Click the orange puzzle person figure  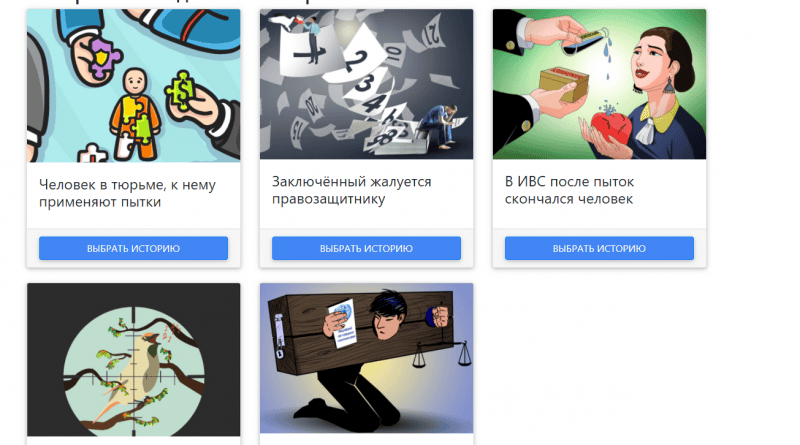pyautogui.click(x=135, y=113)
